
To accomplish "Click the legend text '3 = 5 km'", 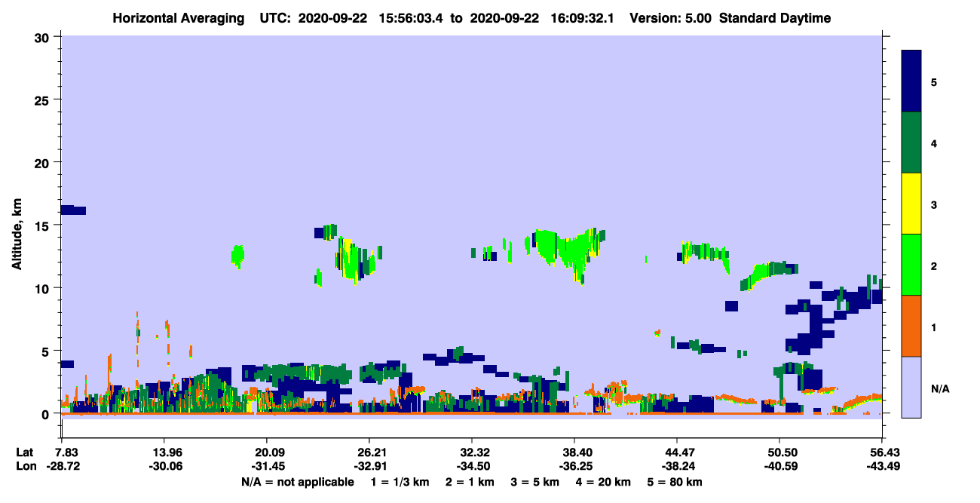I will tap(536, 482).
